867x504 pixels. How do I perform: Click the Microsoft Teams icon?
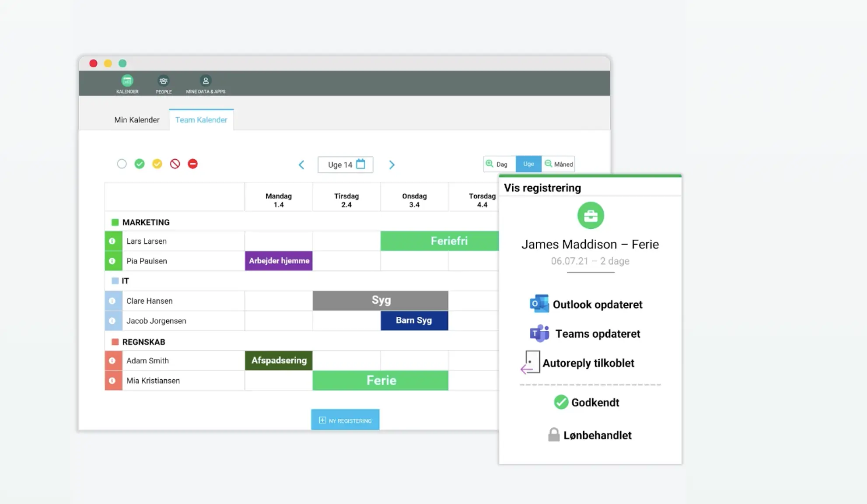click(x=539, y=333)
